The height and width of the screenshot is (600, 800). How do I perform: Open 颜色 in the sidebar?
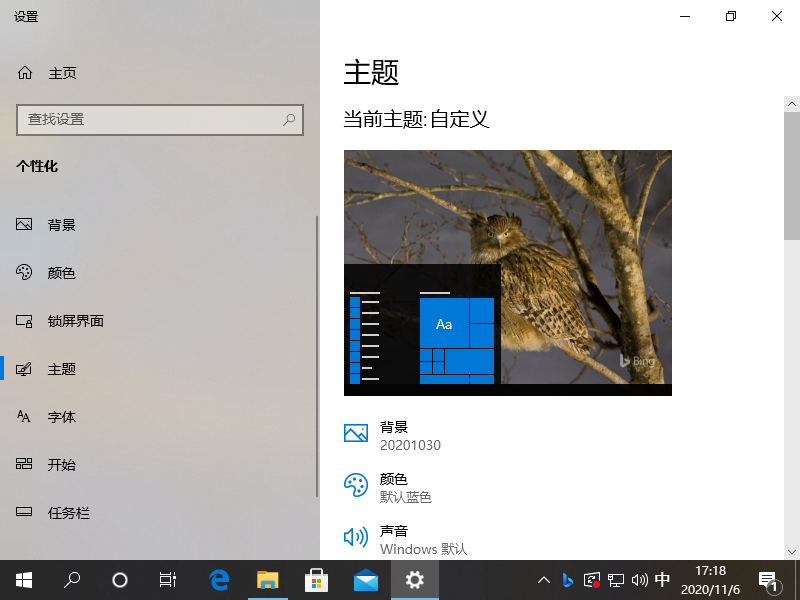click(158, 272)
